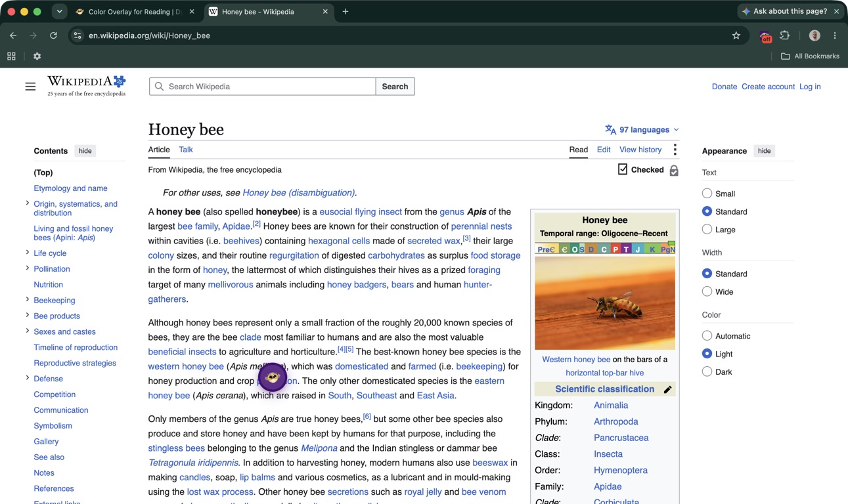This screenshot has height=504, width=848.
Task: Click the pencil icon beside Scientific classification
Action: tap(667, 389)
